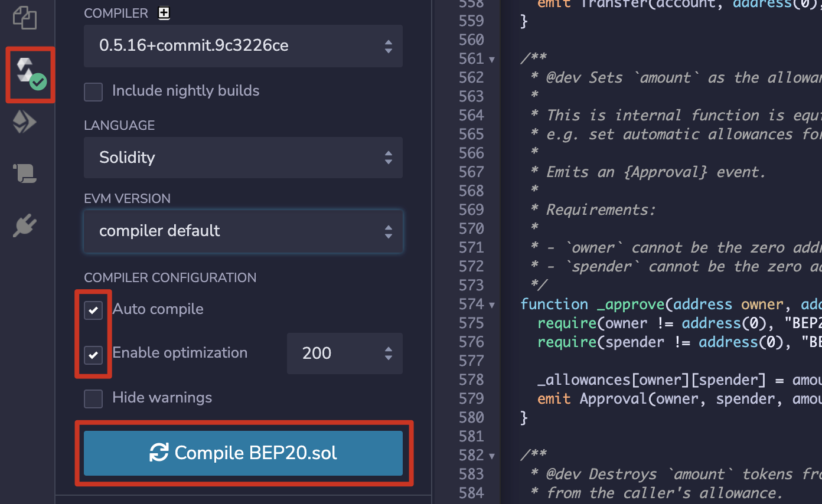Tick the Hide warnings checkbox
Screen dimensions: 822x504
click(93, 398)
